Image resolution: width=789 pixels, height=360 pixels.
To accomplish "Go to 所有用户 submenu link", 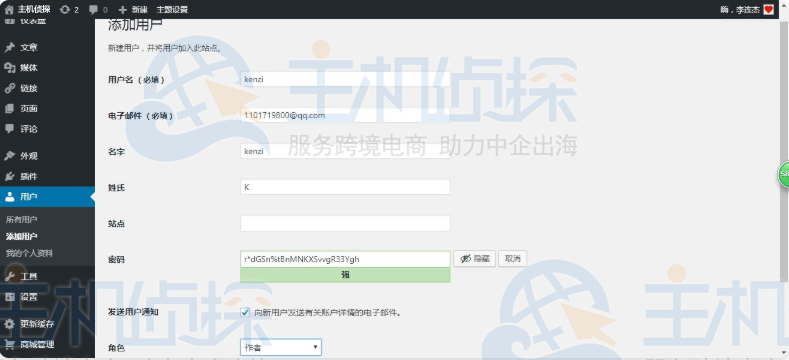I will (x=21, y=220).
